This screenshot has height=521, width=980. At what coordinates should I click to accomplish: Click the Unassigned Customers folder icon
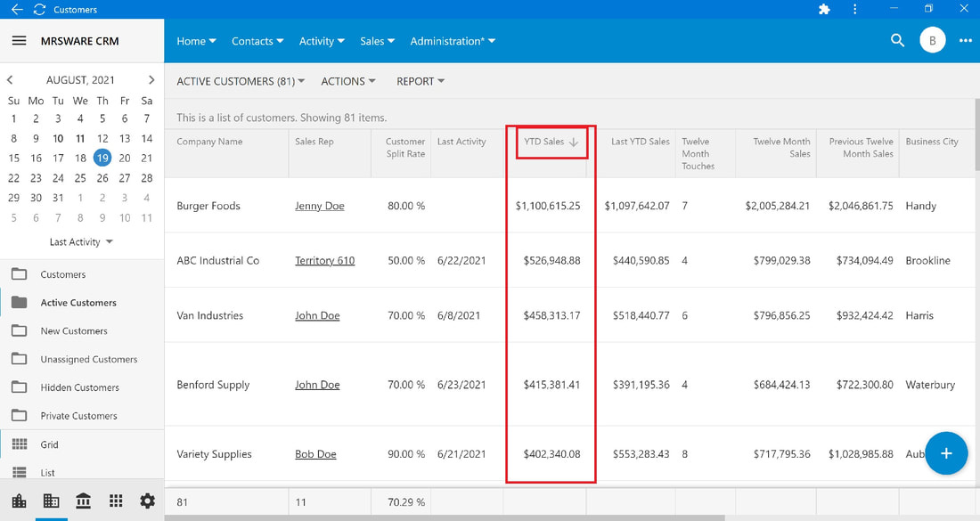20,359
